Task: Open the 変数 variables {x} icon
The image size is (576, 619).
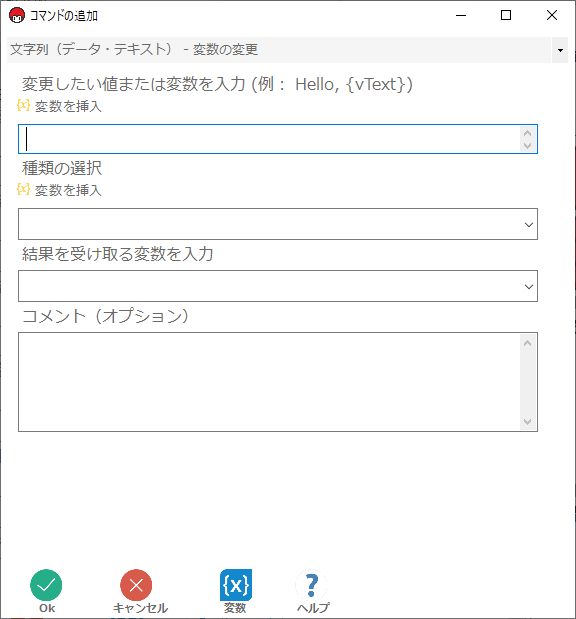Action: click(236, 585)
